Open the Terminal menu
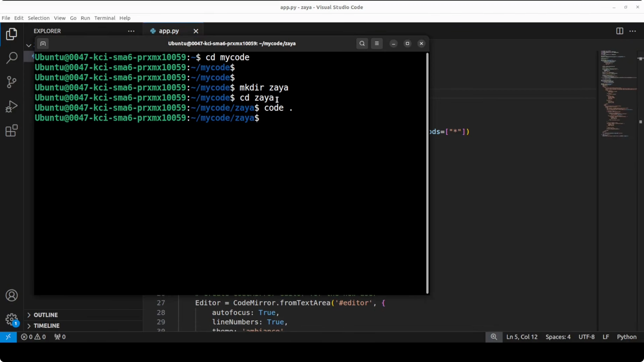 (105, 18)
